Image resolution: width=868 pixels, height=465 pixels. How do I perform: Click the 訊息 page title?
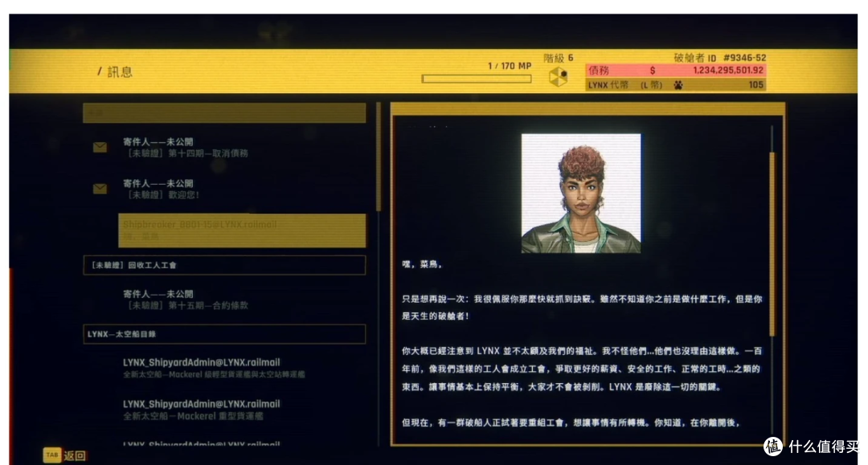(120, 72)
